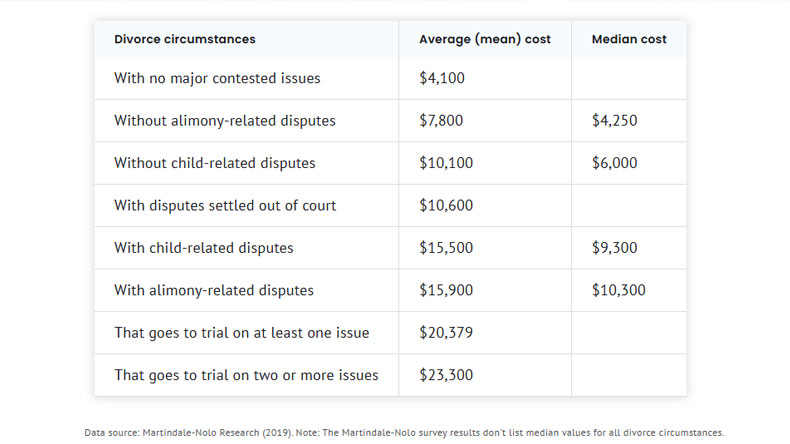The height and width of the screenshot is (444, 790).
Task: Click the $6,000 median cost cell
Action: pyautogui.click(x=614, y=163)
